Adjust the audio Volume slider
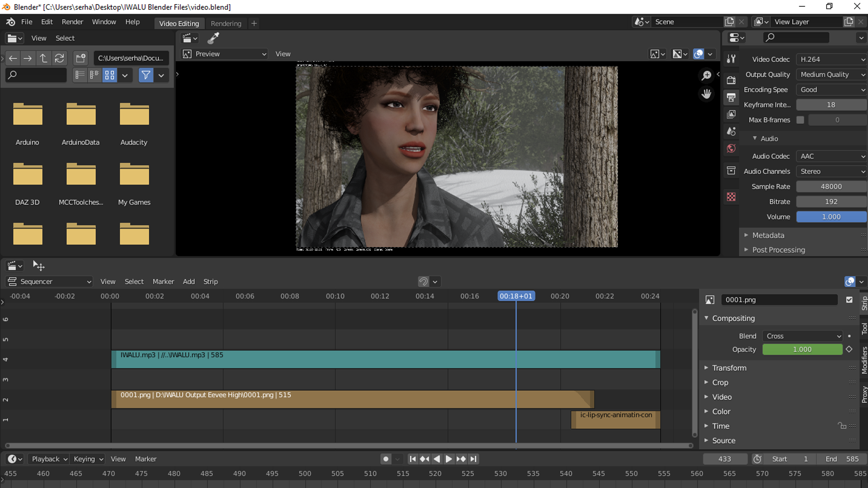Image resolution: width=868 pixels, height=488 pixels. 831,217
